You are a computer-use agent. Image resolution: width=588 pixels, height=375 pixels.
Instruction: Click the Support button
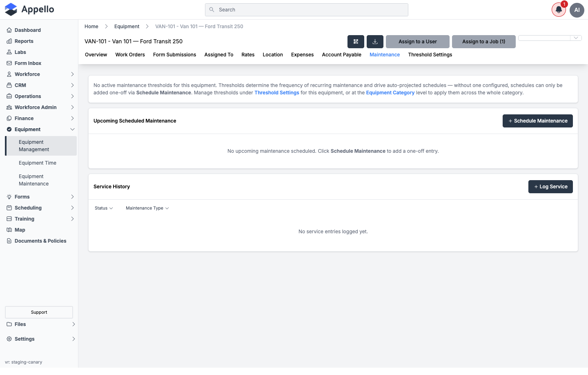[39, 312]
